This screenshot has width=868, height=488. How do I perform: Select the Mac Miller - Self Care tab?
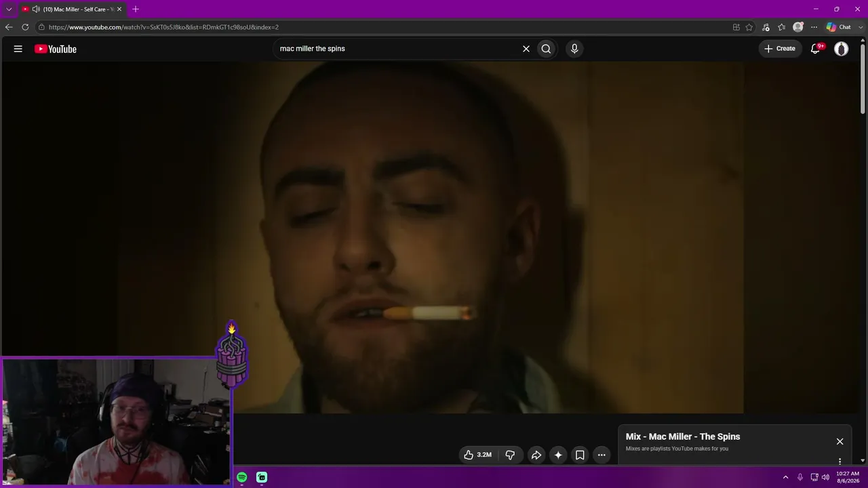[x=71, y=9]
